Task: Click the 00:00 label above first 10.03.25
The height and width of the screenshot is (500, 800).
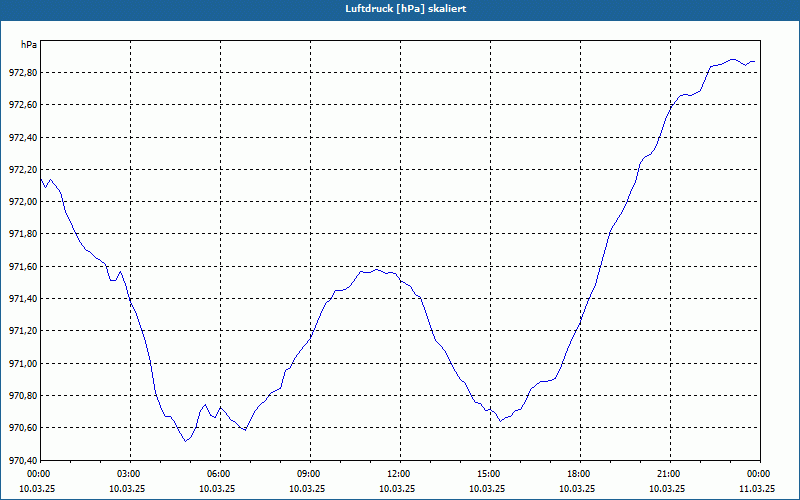Action: [40, 474]
